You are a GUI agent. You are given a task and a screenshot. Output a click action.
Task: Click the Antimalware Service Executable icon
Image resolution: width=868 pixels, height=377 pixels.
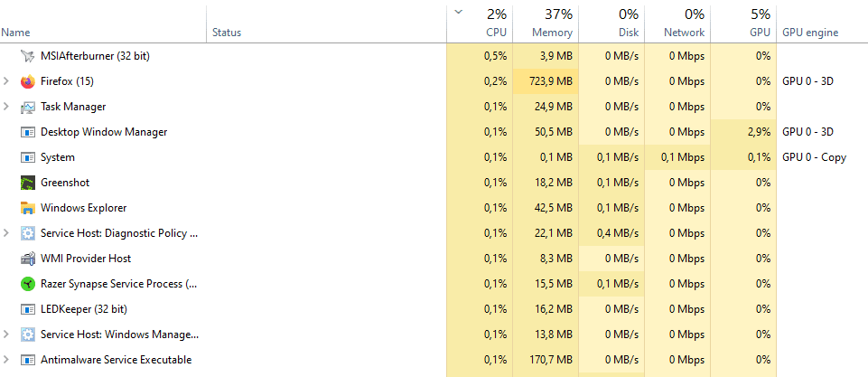pos(27,360)
